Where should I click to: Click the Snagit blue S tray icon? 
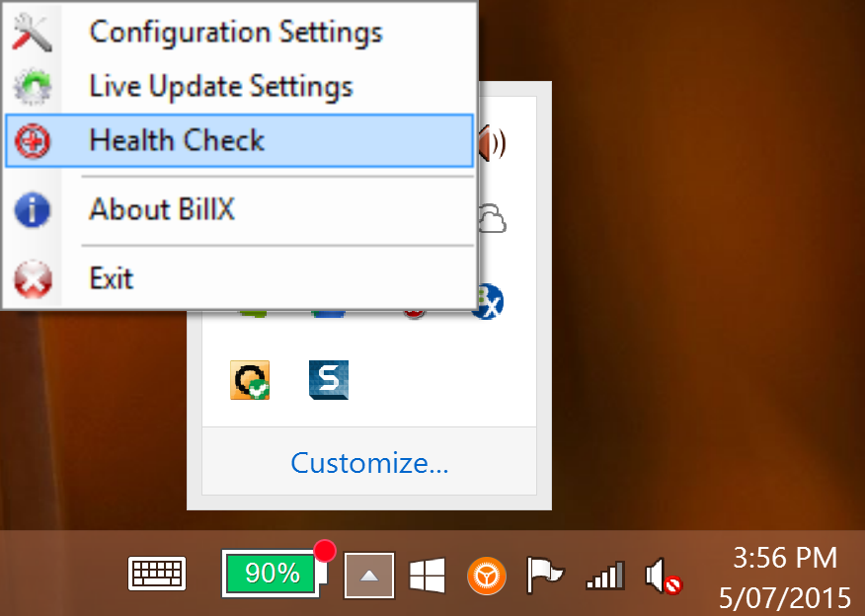(329, 380)
